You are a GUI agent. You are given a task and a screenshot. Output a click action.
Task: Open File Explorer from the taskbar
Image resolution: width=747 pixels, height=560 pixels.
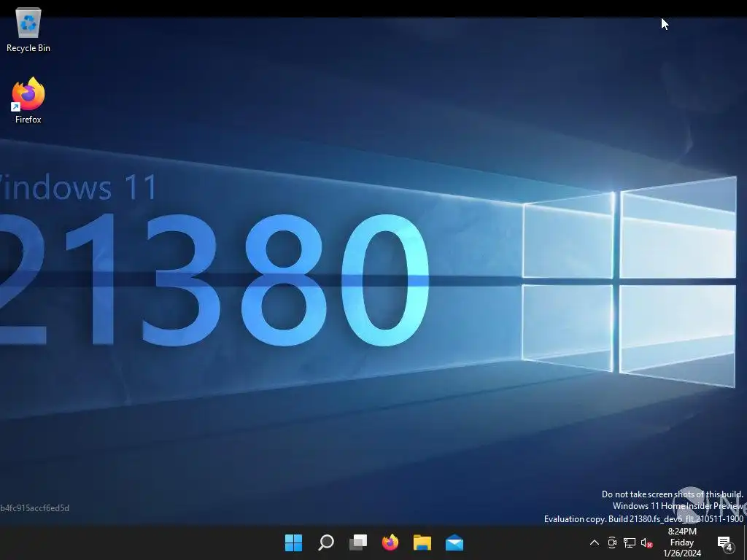(x=422, y=542)
